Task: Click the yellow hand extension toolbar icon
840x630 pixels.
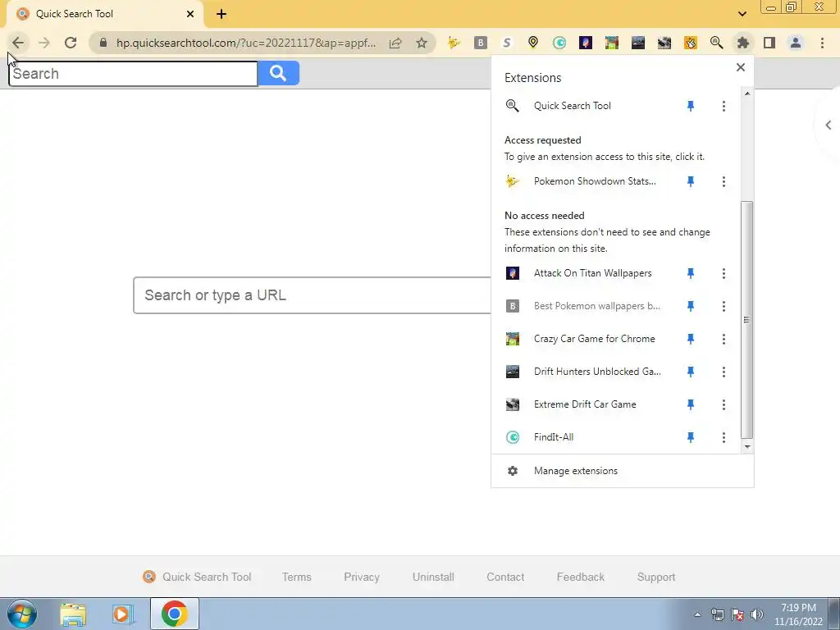Action: pos(691,43)
